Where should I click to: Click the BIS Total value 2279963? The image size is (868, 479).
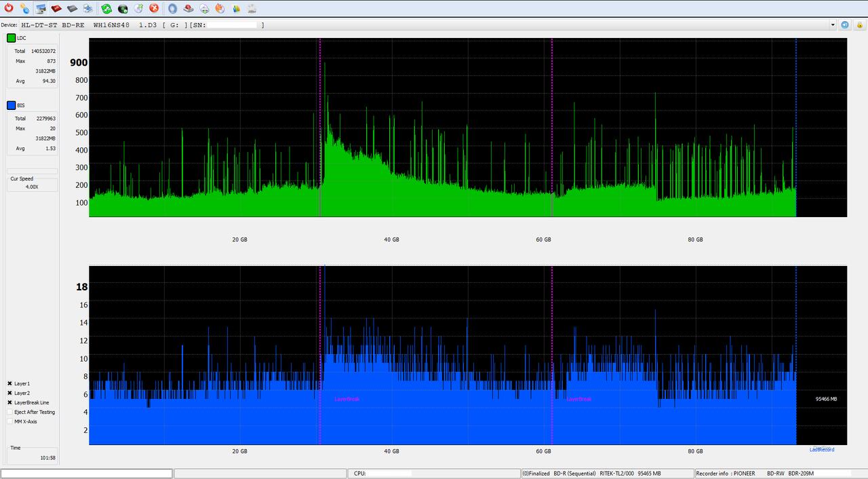[x=46, y=118]
